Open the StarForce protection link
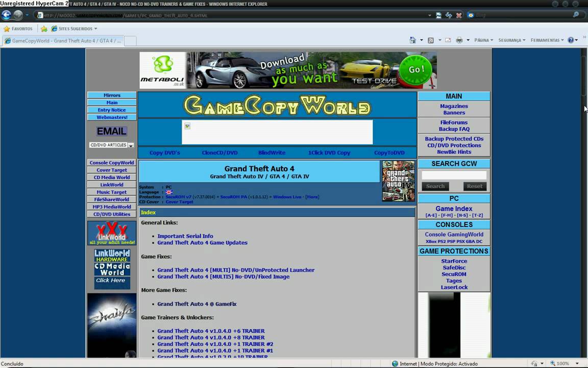Screen dimensions: 588x368 454,261
